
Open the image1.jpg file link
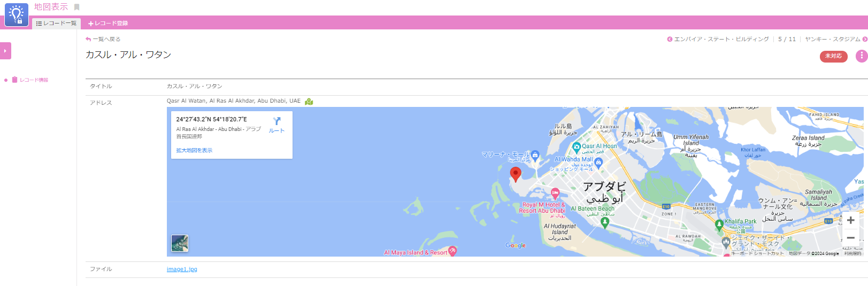(182, 269)
